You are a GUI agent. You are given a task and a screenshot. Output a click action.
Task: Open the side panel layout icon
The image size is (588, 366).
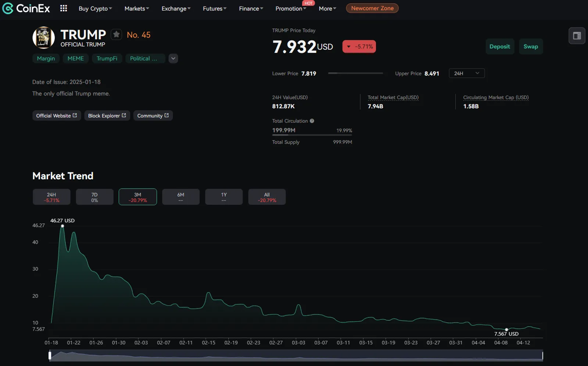click(x=577, y=36)
